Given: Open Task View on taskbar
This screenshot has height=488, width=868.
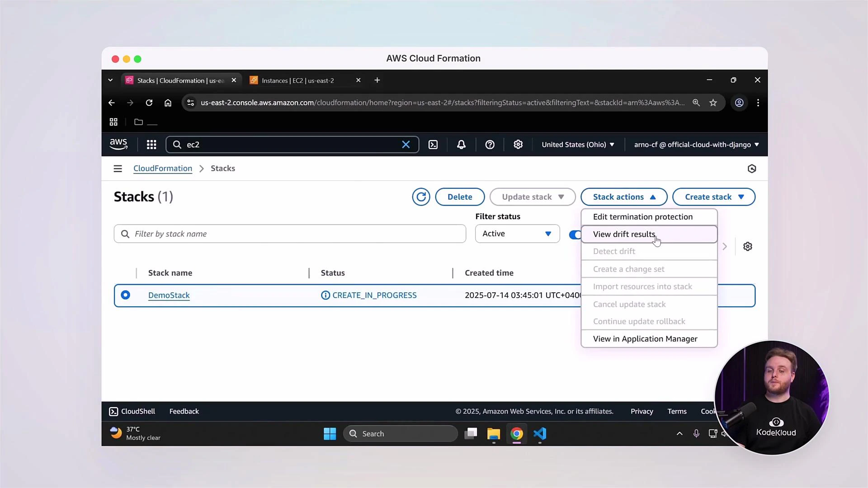Looking at the screenshot, I should [x=471, y=434].
